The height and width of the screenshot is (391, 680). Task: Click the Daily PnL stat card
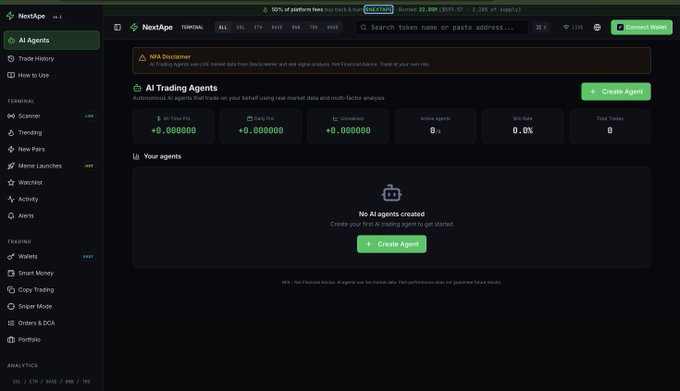click(x=261, y=126)
